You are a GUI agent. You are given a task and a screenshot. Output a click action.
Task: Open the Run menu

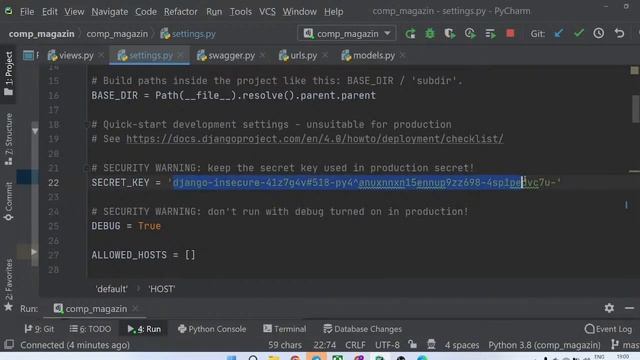tap(214, 11)
